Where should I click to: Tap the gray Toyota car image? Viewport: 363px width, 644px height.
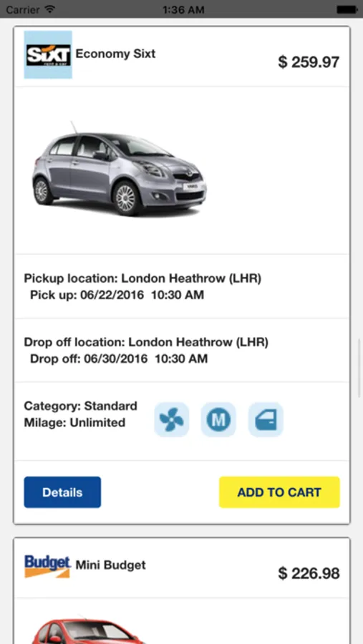[120, 169]
